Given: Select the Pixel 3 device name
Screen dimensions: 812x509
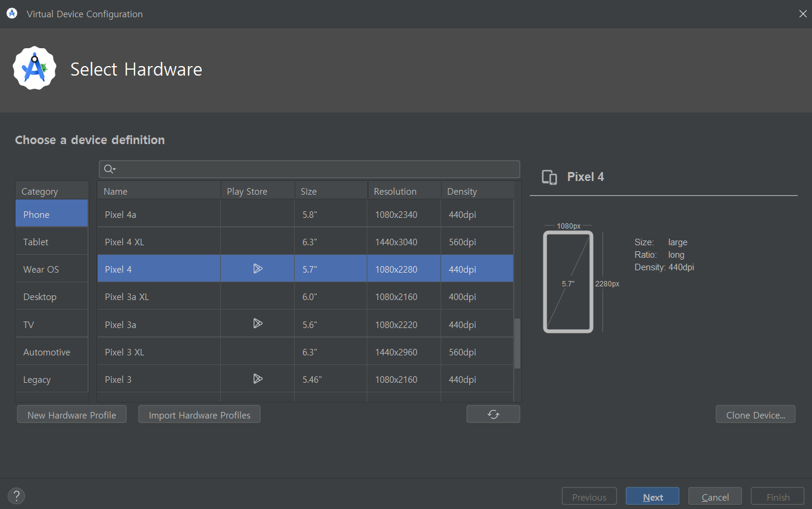Looking at the screenshot, I should point(118,379).
